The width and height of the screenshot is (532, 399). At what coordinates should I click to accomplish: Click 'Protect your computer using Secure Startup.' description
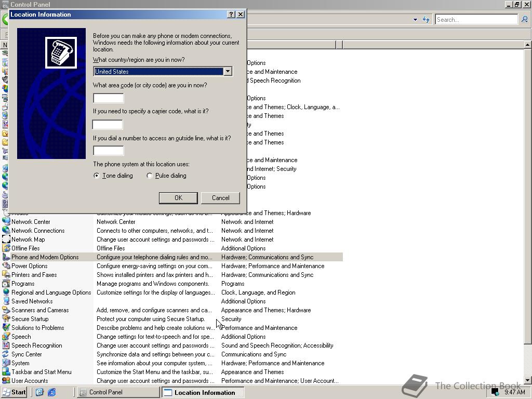pos(151,318)
